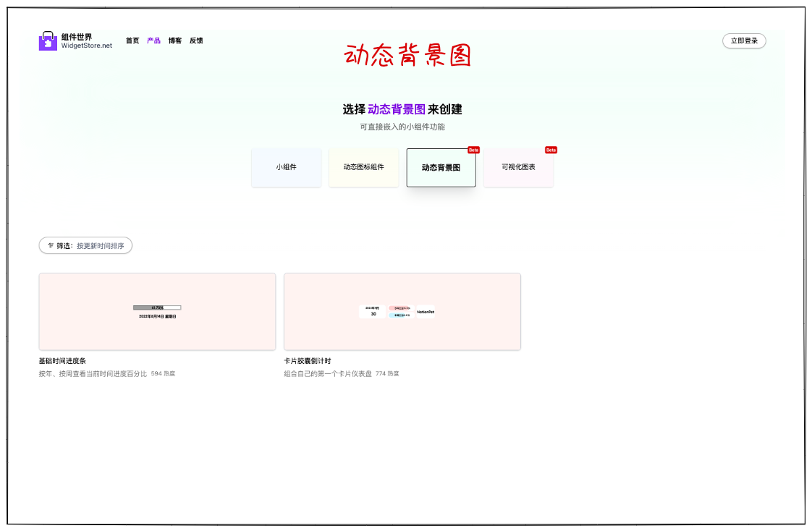Click the 组件世界 WidgetStore.net site name
This screenshot has height=531, width=812.
pos(86,41)
